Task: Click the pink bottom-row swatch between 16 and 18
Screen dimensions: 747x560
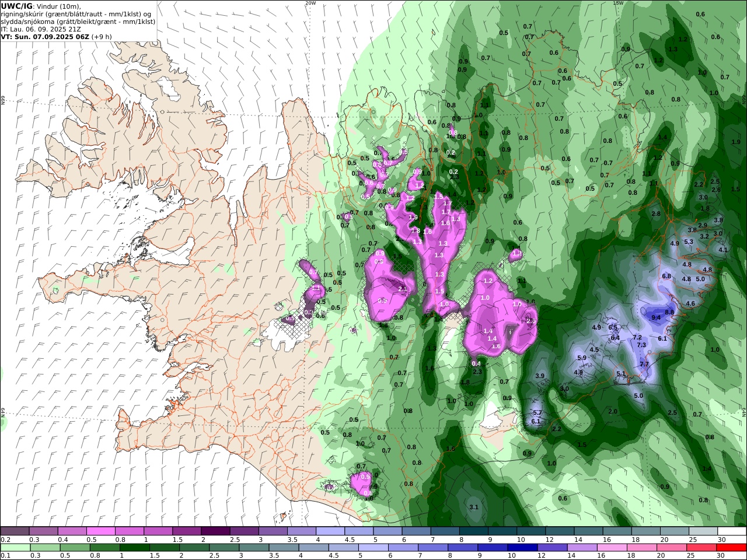Action: [x=612, y=548]
